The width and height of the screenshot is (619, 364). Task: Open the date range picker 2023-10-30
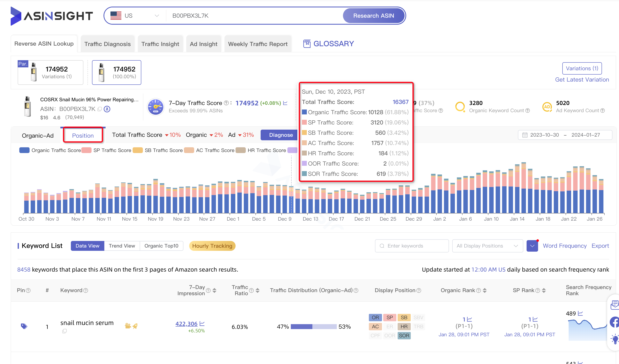point(565,135)
